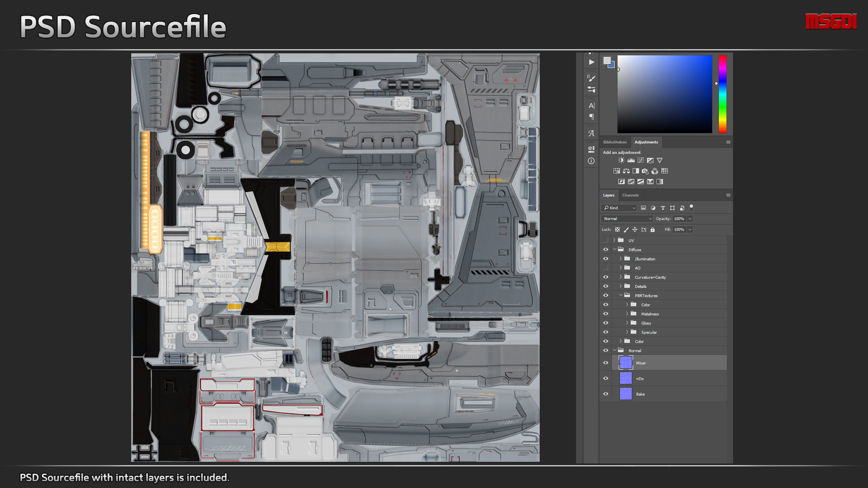This screenshot has width=868, height=488.
Task: Expand the UV layer group
Action: click(x=614, y=240)
